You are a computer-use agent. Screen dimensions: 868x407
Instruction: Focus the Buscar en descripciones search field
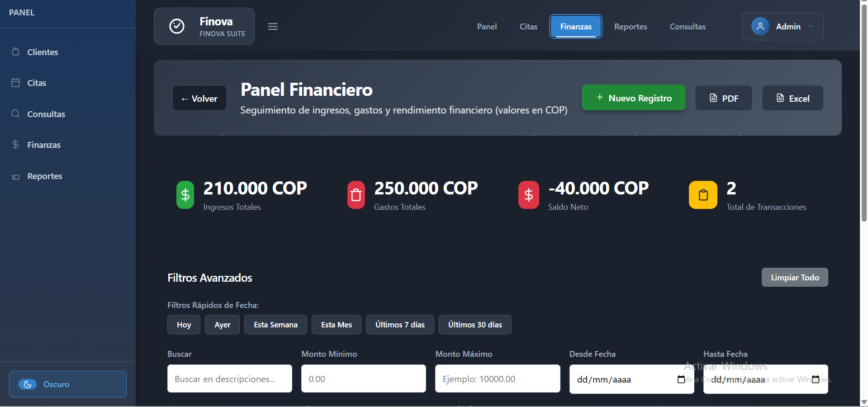pyautogui.click(x=229, y=379)
